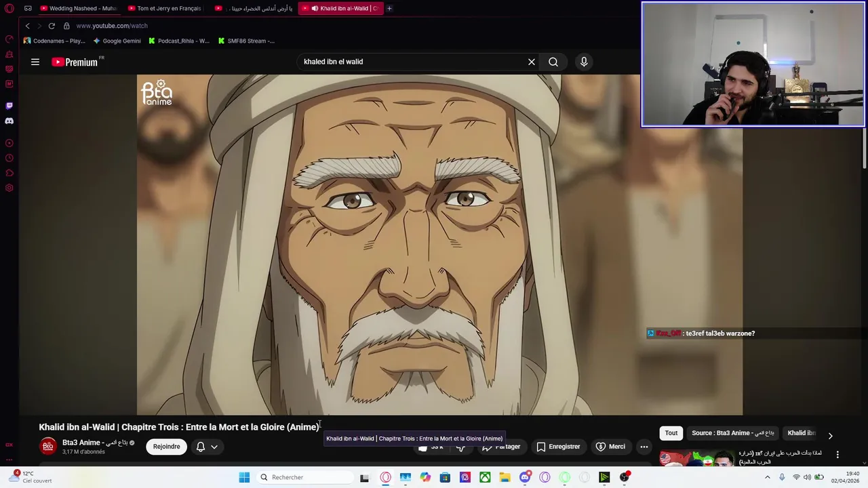Viewport: 868px width, 488px height.
Task: Reload the YouTube page
Action: tap(52, 26)
